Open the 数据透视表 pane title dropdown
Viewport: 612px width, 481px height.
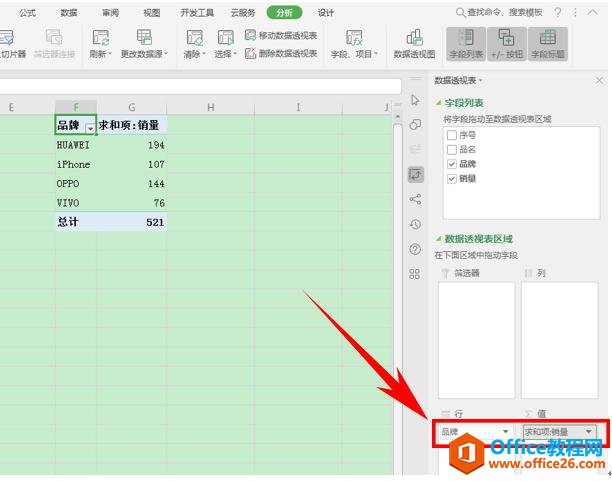click(481, 80)
